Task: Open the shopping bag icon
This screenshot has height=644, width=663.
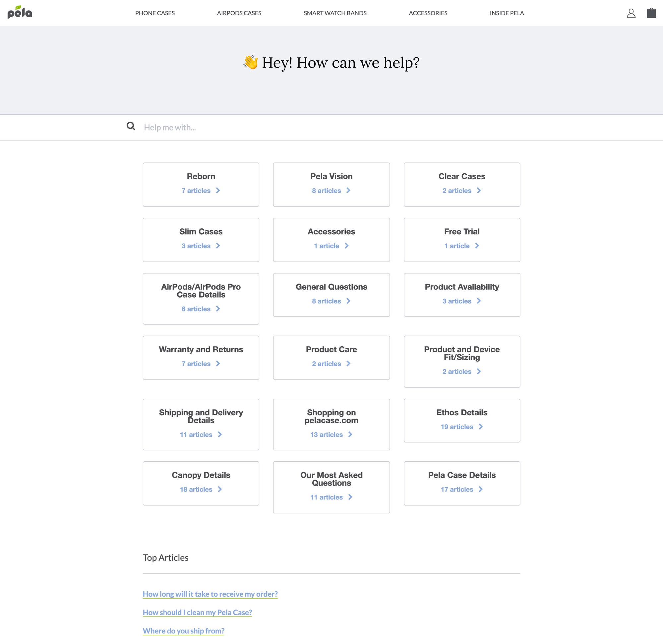Action: pos(651,13)
